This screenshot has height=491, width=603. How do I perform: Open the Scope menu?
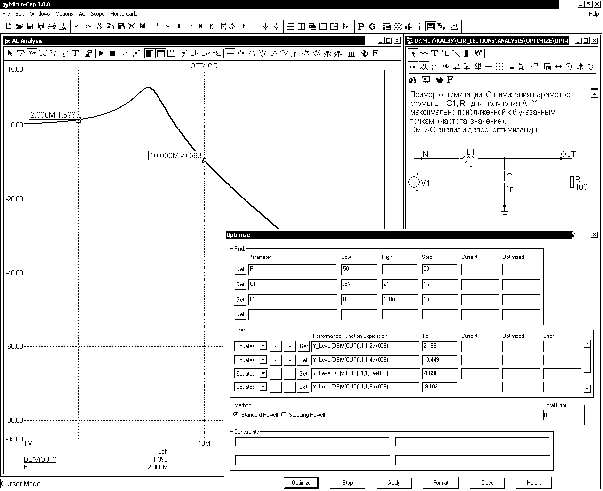point(97,14)
